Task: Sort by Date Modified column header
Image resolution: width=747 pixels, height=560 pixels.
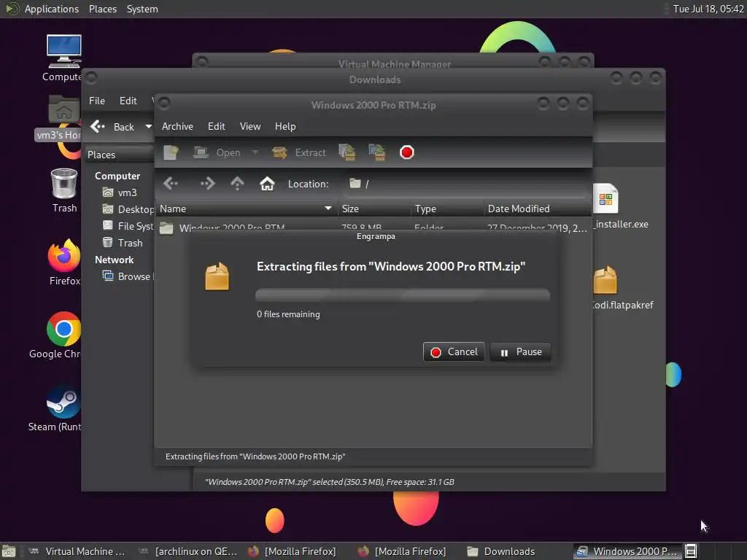Action: click(x=537, y=209)
